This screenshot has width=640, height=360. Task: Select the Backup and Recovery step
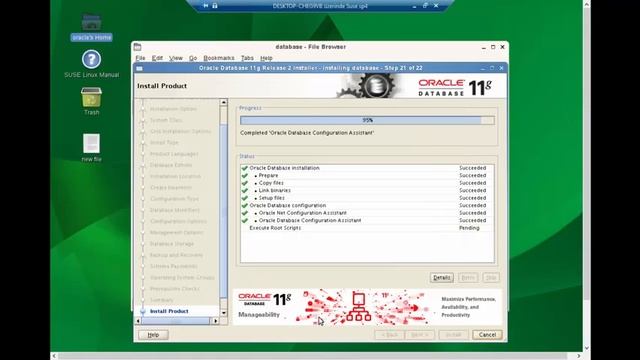(x=176, y=255)
